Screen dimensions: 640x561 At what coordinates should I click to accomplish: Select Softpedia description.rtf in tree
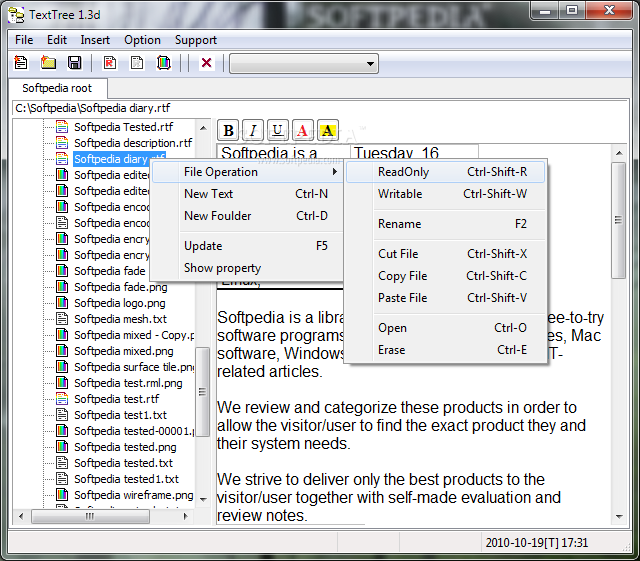(133, 143)
